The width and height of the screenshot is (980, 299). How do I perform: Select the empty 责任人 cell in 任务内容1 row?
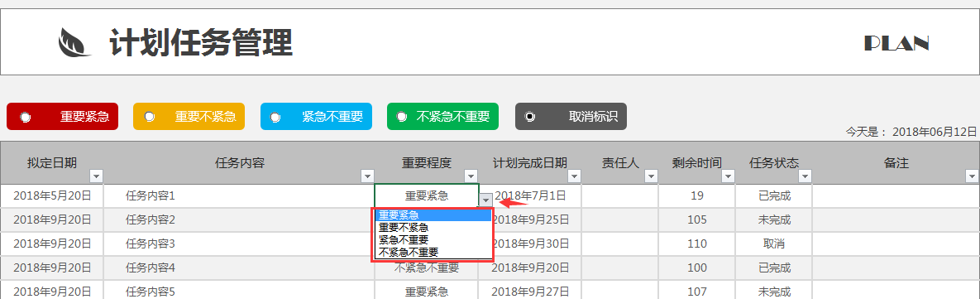click(x=619, y=195)
